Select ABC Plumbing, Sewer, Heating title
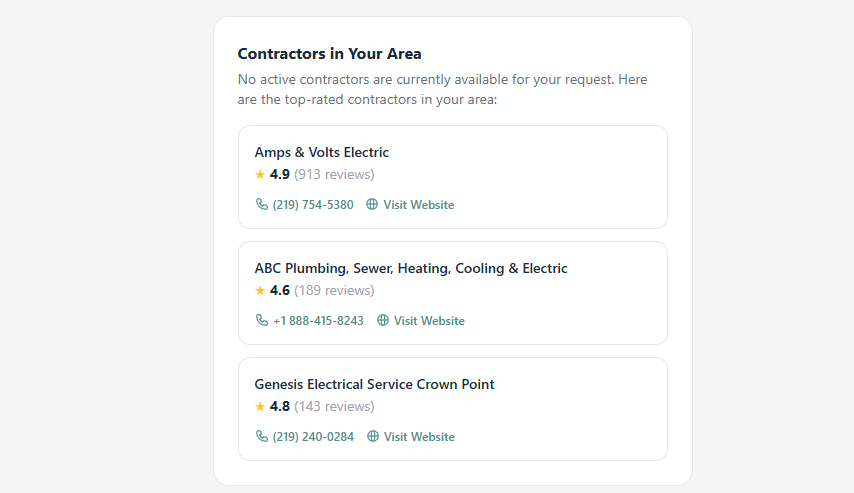 [x=411, y=269]
